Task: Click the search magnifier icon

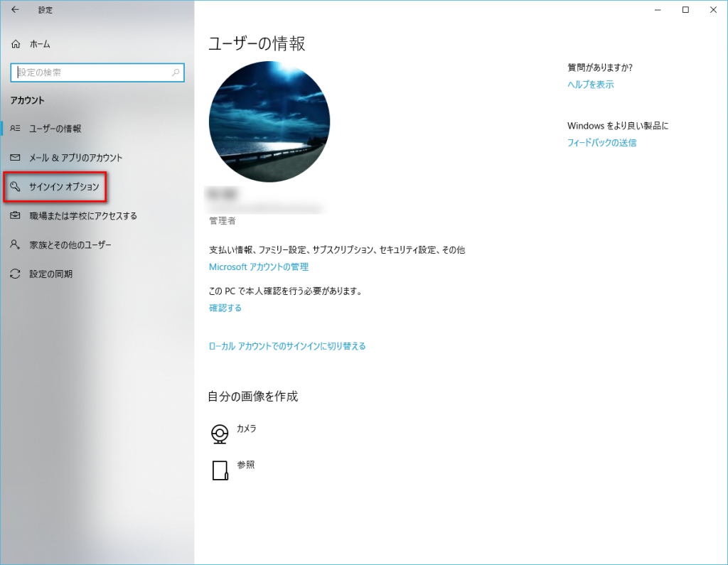Action: tap(176, 72)
